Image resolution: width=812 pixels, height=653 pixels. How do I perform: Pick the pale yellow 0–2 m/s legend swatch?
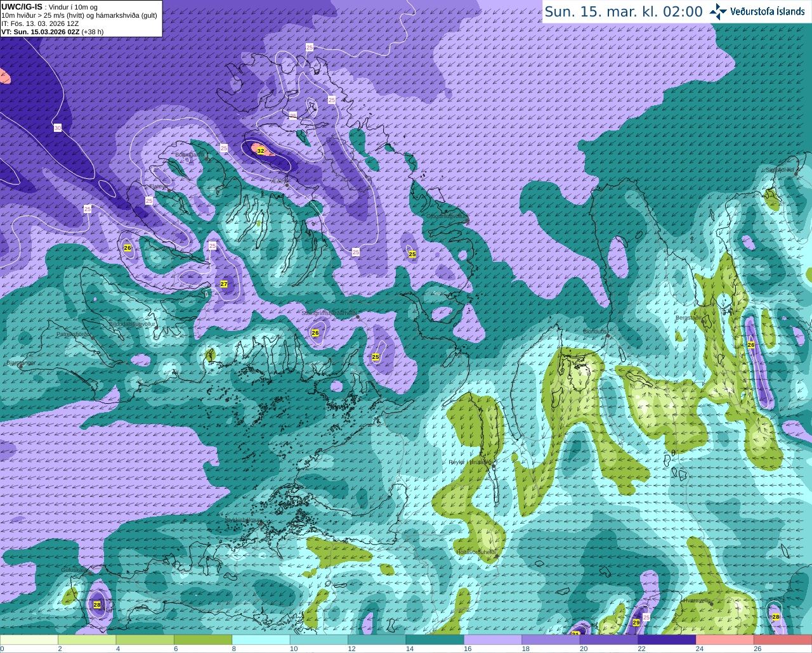(29, 640)
